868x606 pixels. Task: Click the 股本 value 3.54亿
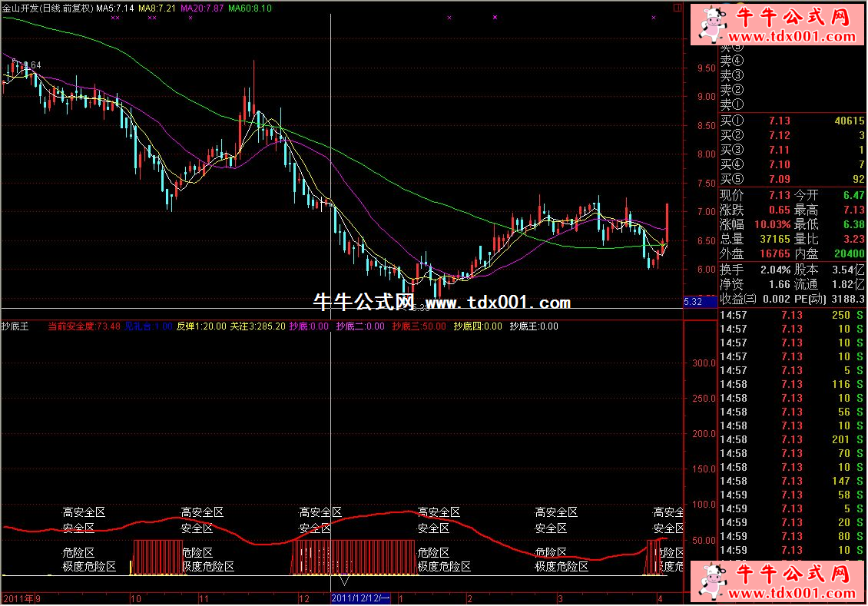click(848, 270)
